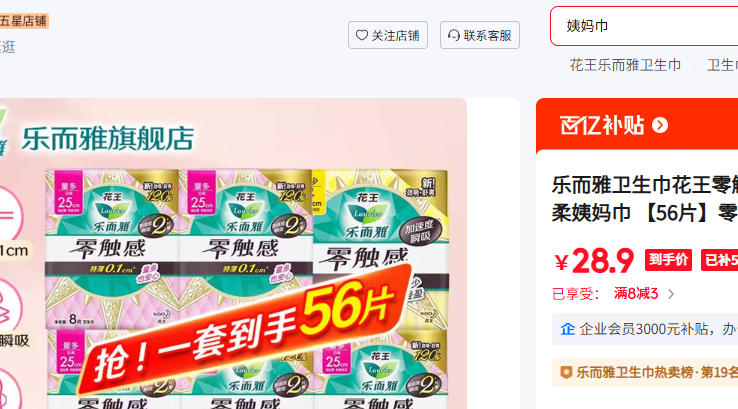Select the 花王乐而雅卫生巾 search suggestion

[625, 65]
